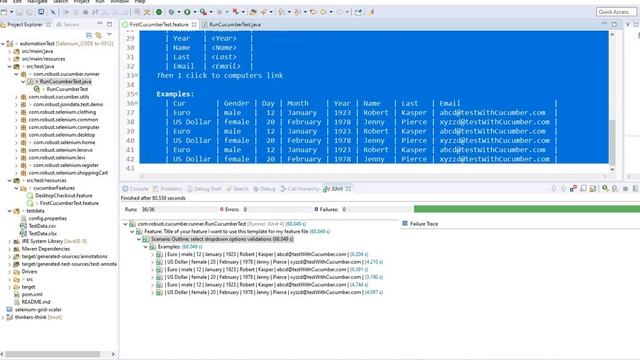Collapse the testdata folder node
This screenshot has width=640, height=360.
pos(9,211)
